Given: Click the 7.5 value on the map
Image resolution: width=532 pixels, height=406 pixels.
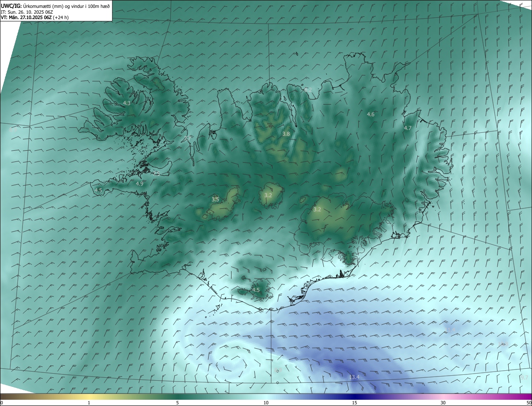Looking at the screenshot, I should point(156,174).
